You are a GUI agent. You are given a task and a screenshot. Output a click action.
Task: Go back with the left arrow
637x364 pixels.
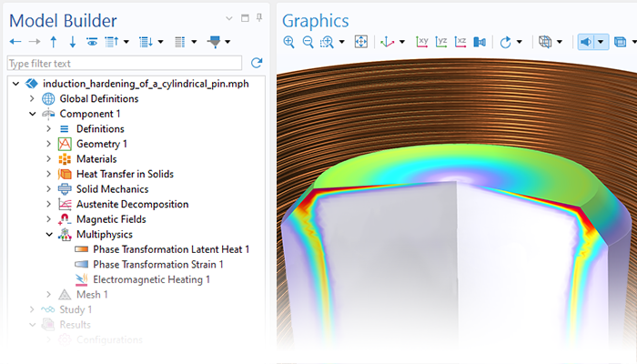point(14,42)
